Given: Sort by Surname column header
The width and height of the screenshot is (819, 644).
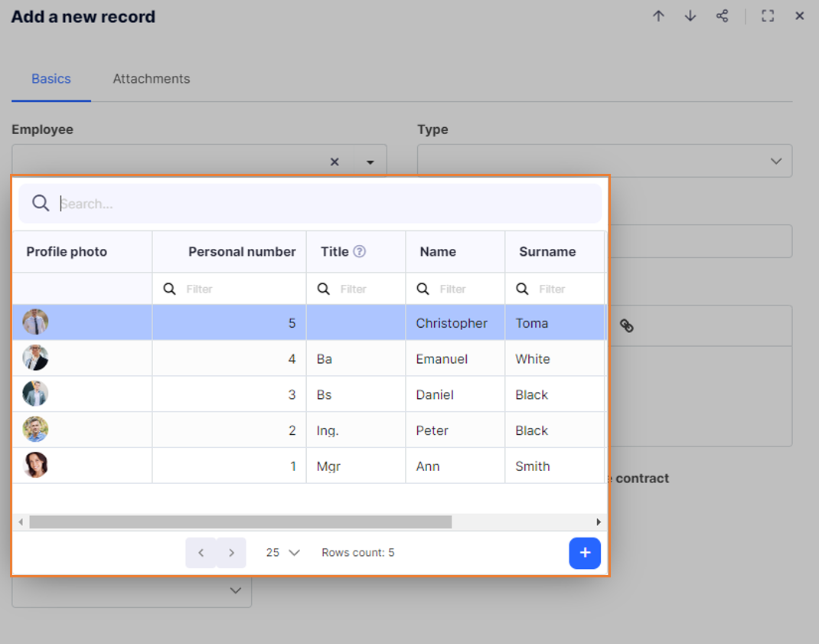Looking at the screenshot, I should click(555, 251).
